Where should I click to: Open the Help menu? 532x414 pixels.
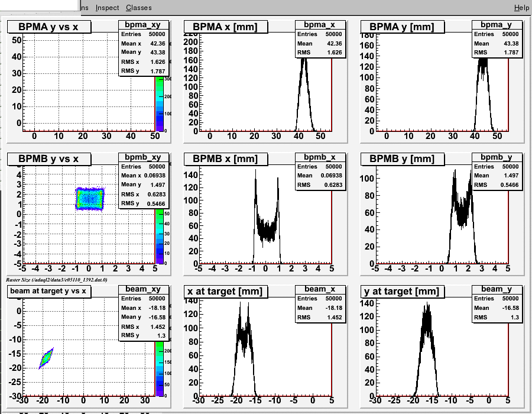[521, 8]
